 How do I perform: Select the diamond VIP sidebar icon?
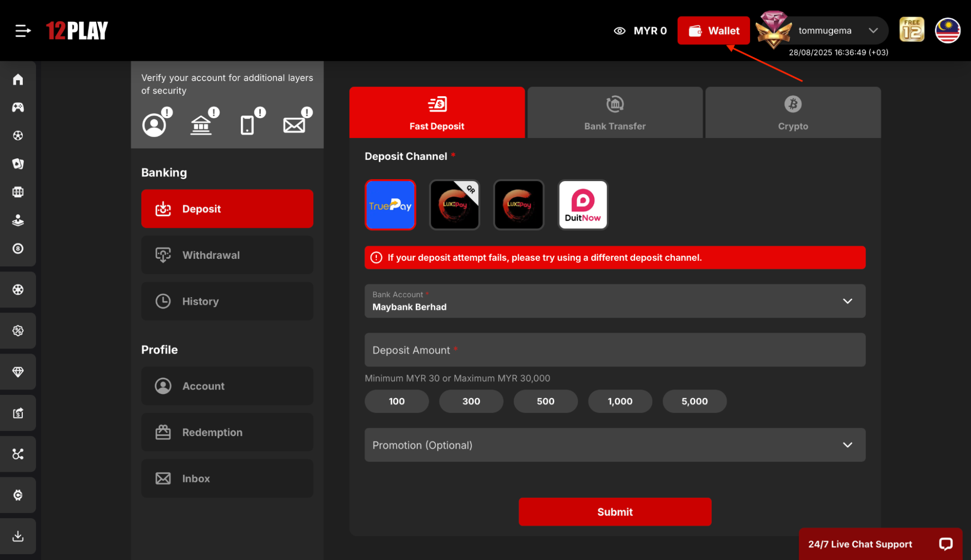[18, 372]
